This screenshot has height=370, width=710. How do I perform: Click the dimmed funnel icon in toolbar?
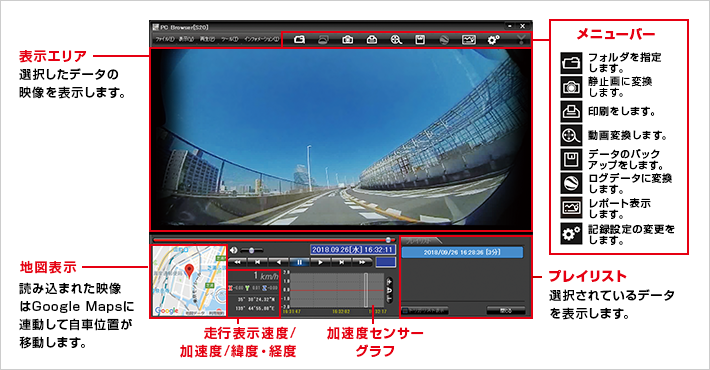pos(521,40)
